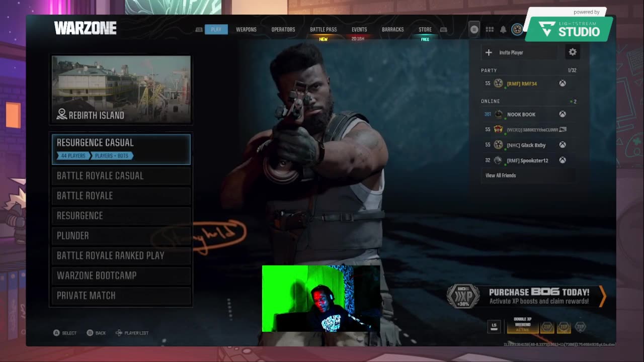Click the SM0KEYtheCL0WN player emblem
The height and width of the screenshot is (362, 644).
click(498, 129)
